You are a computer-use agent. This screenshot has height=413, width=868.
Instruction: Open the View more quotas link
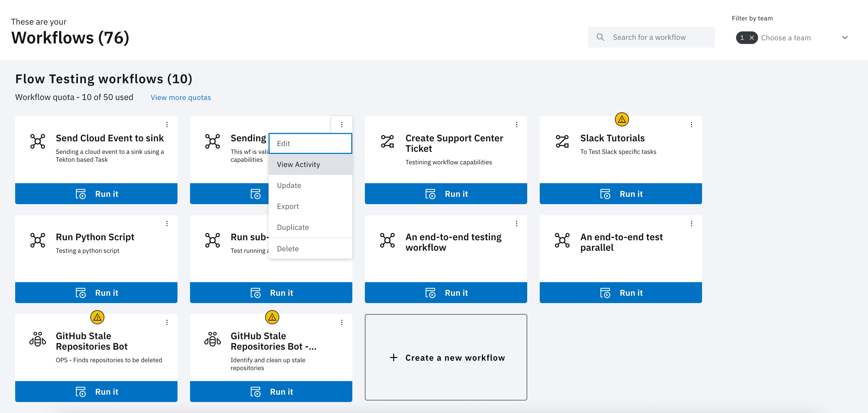pos(181,98)
